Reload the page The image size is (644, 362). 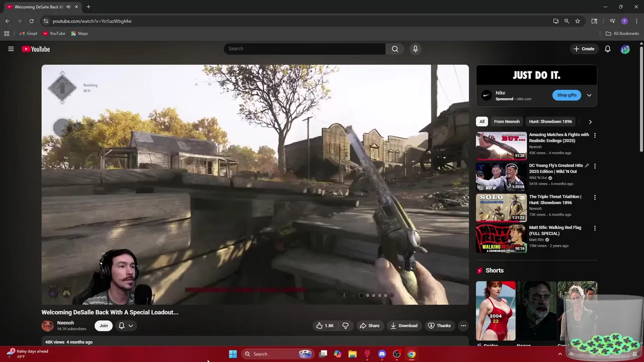31,21
